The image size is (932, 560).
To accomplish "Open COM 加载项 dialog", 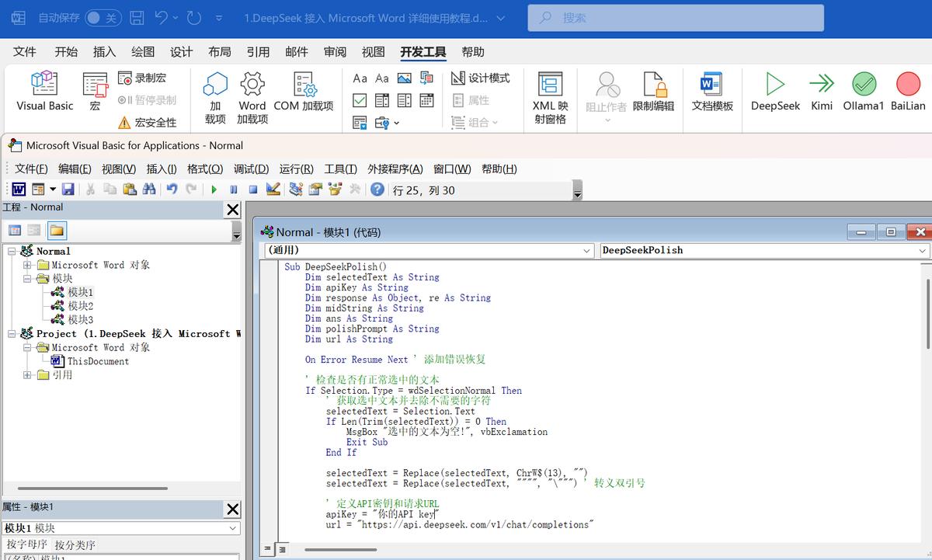I will [x=304, y=92].
